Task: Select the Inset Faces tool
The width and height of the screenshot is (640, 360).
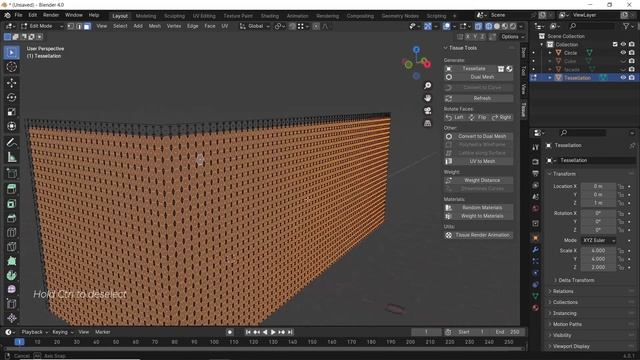Action: [11, 203]
